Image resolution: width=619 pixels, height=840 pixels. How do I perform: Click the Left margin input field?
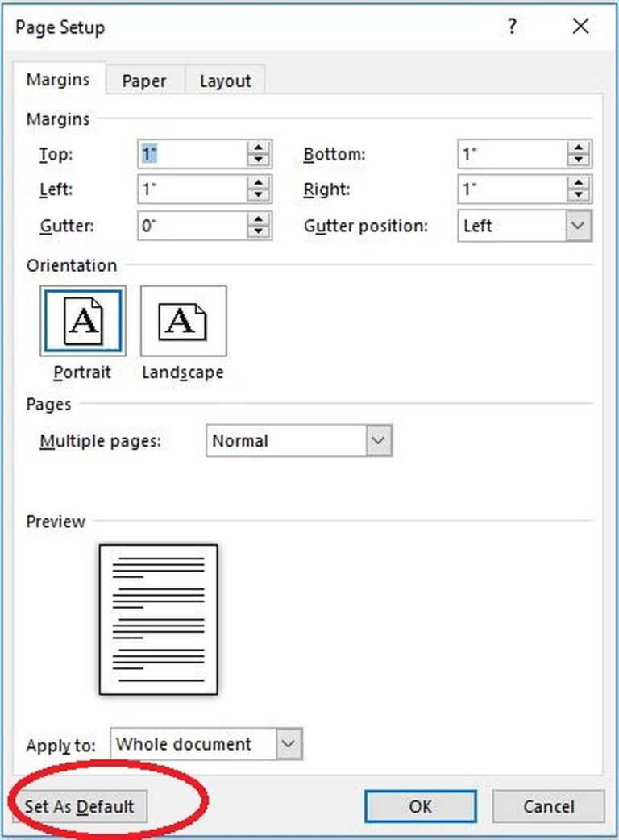[193, 189]
